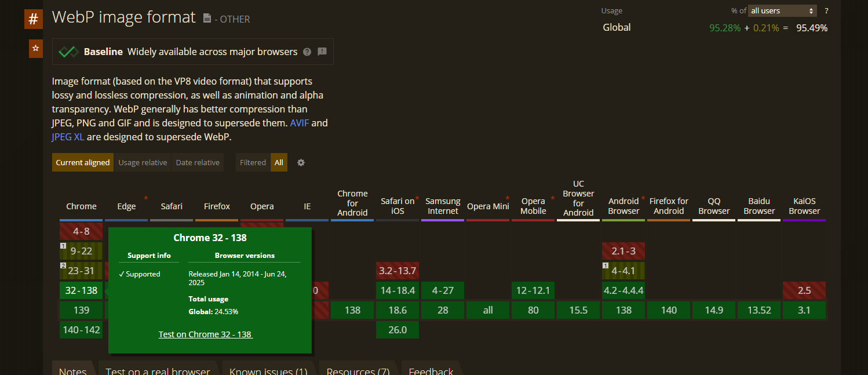
Task: Select Opera Mini all cell
Action: tap(488, 310)
